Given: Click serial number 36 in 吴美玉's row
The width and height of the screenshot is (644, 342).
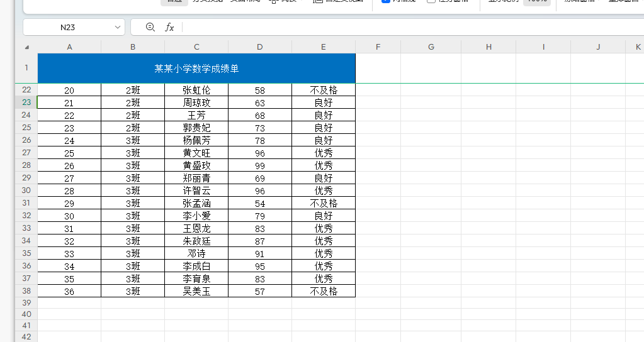Looking at the screenshot, I should click(x=69, y=291).
